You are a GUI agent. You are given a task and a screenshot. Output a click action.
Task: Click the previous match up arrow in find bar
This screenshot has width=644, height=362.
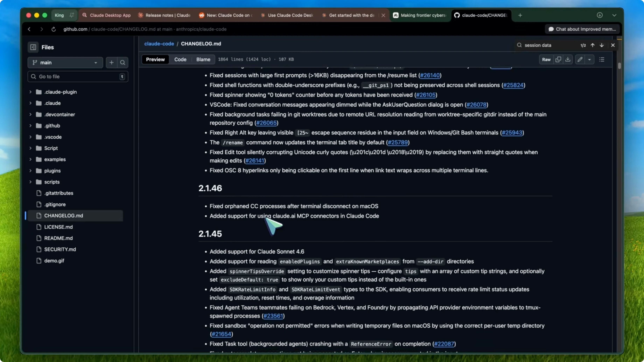[x=592, y=45]
